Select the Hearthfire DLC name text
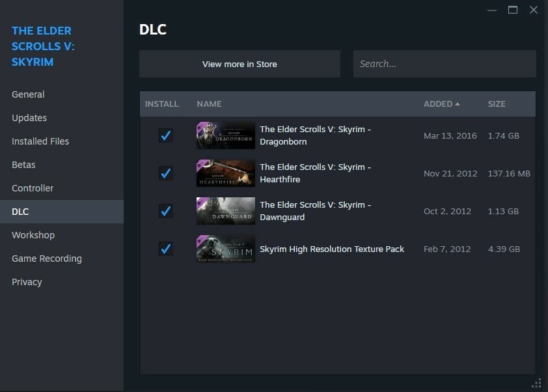This screenshot has width=548, height=392. 315,173
